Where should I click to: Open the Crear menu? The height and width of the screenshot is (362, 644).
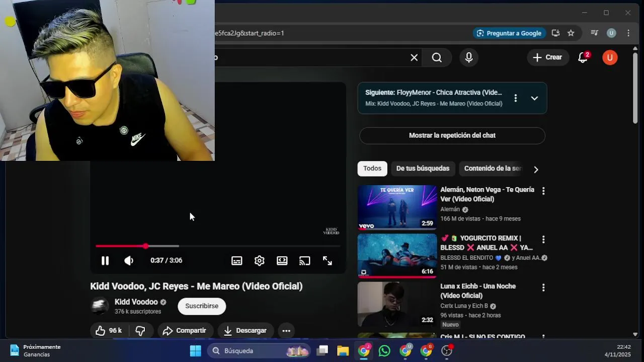tap(548, 57)
